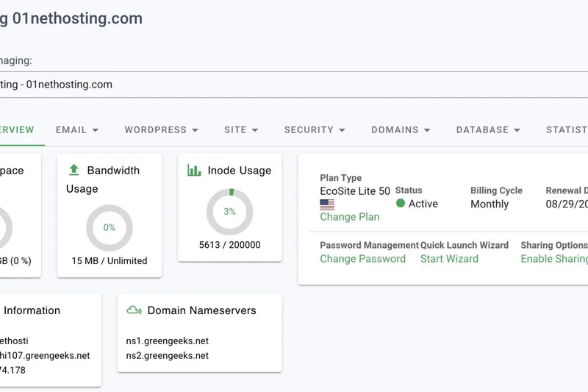Open the Security menu

pos(315,130)
